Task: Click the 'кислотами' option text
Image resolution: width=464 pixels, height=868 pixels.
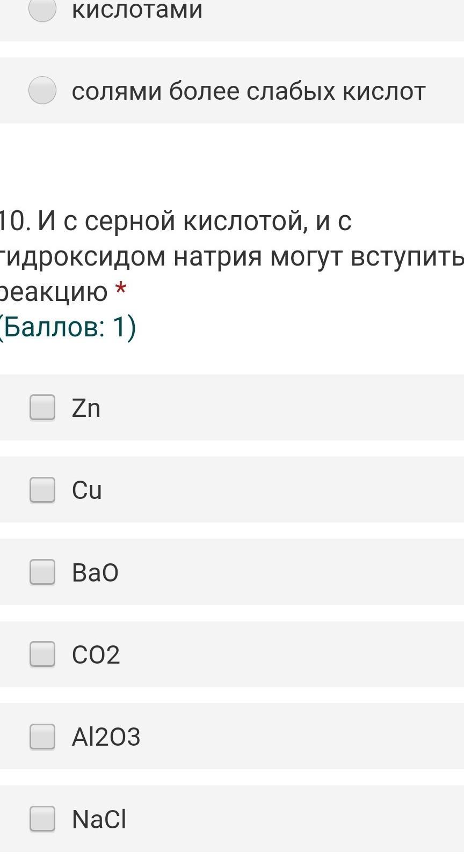Action: pos(137,10)
